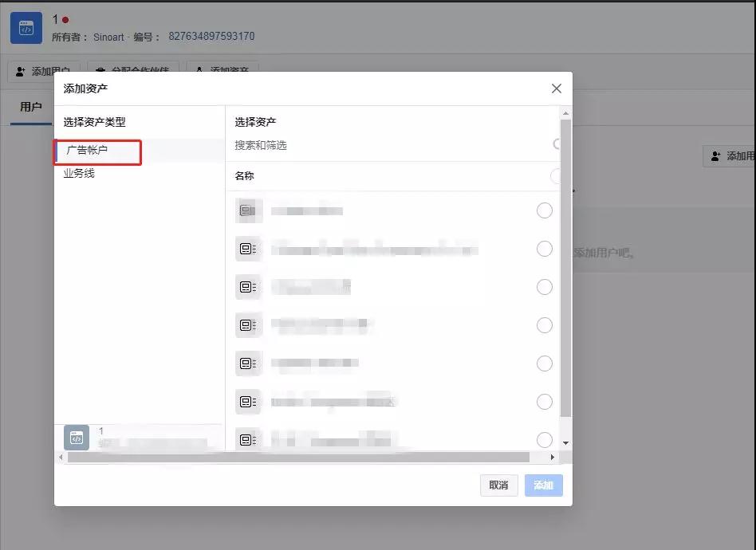Screen dimensions: 756x550
Task: Click the blue 添加 button
Action: click(543, 485)
